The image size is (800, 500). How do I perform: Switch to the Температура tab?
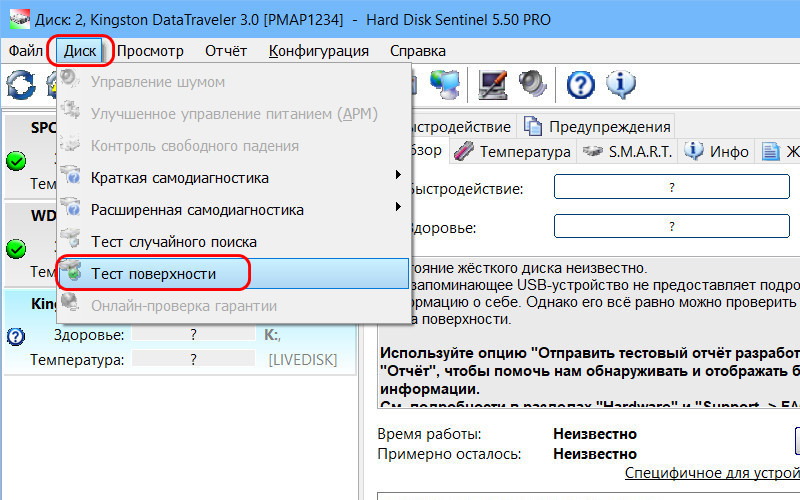pyautogui.click(x=512, y=152)
